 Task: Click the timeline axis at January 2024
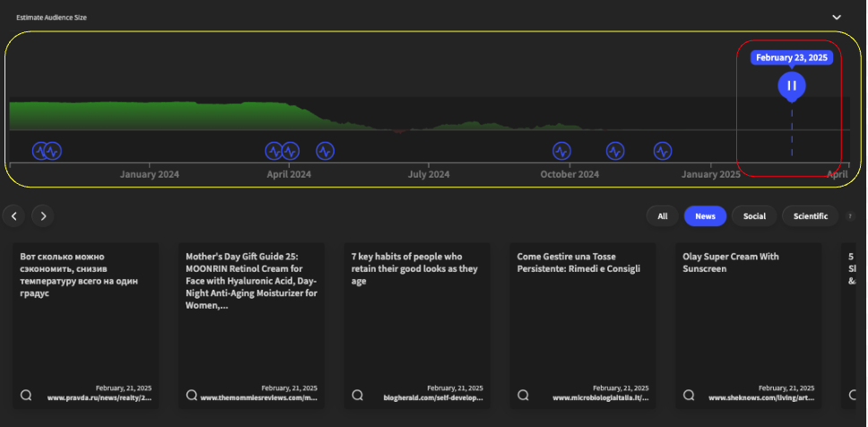[x=150, y=174]
